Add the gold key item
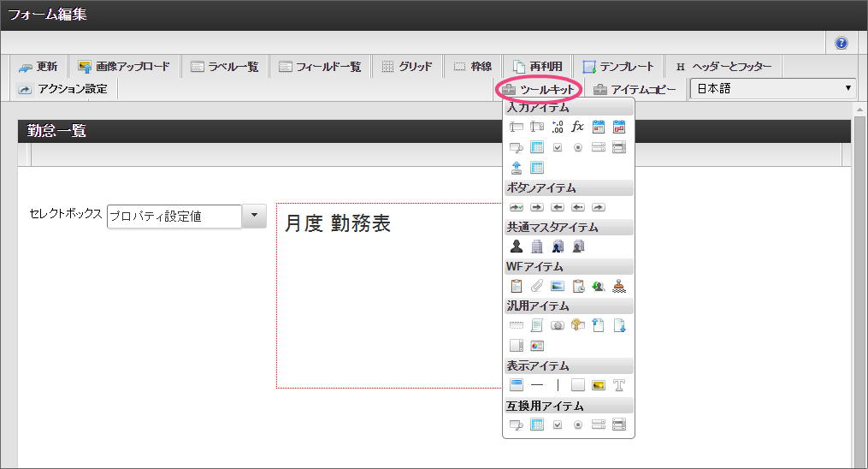Screen dimensions: 868x469 click(x=578, y=325)
